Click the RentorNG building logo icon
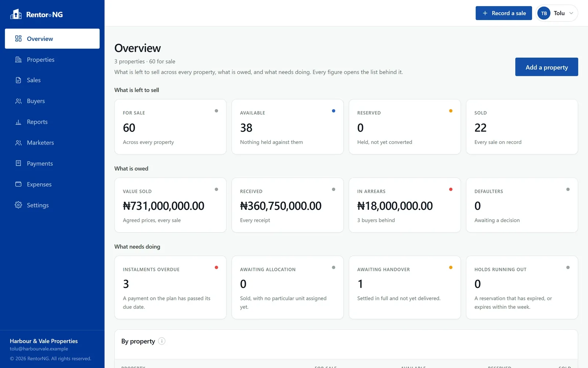 pos(16,14)
